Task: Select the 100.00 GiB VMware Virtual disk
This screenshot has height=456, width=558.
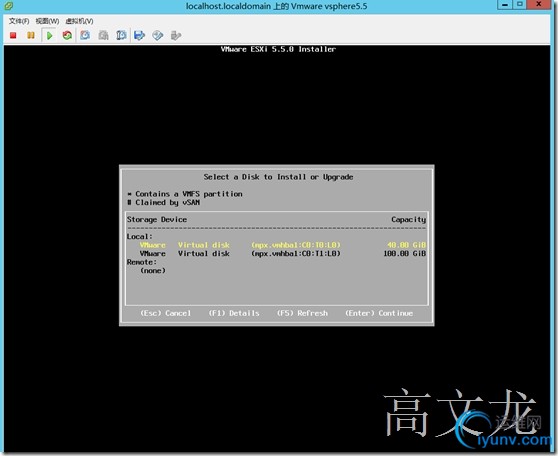Action: 276,253
